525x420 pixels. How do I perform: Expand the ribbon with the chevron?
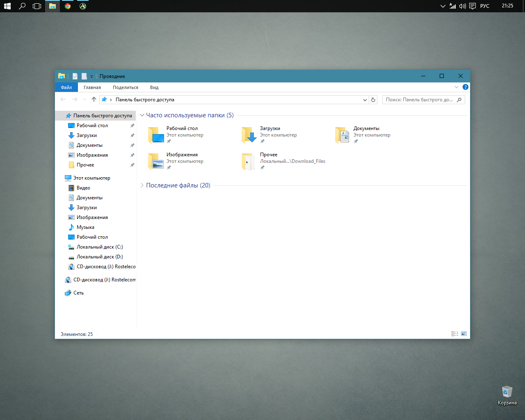(457, 87)
